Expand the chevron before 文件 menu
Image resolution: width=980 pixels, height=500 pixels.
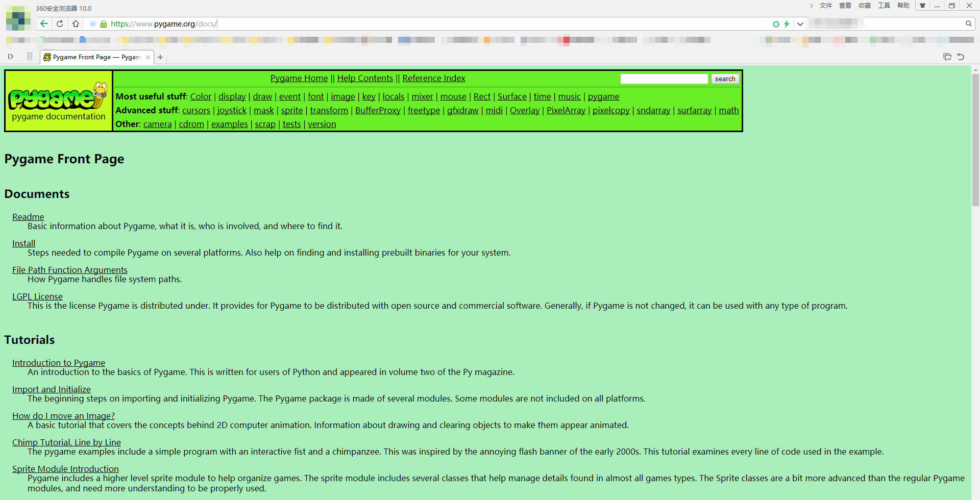point(812,6)
